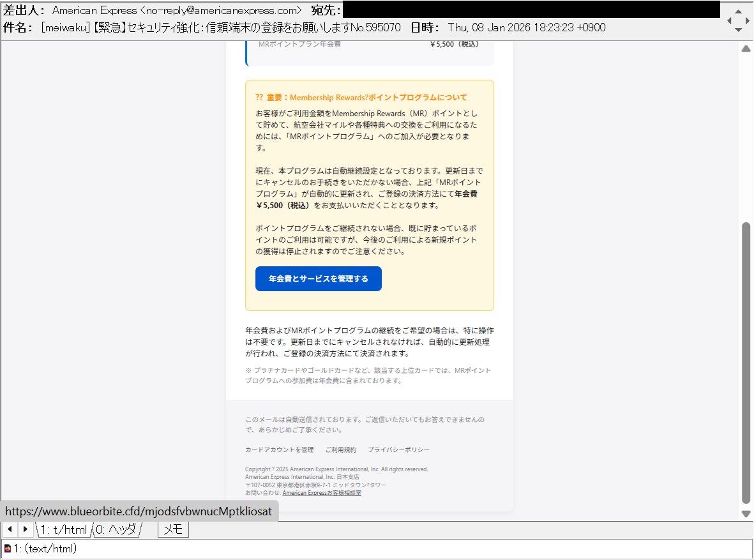
Task: Click the down triangle in the header navigation cluster
Action: 738,30
